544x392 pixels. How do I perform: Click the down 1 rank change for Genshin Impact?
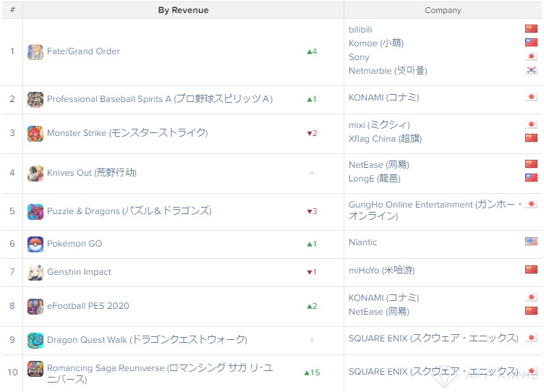[312, 273]
